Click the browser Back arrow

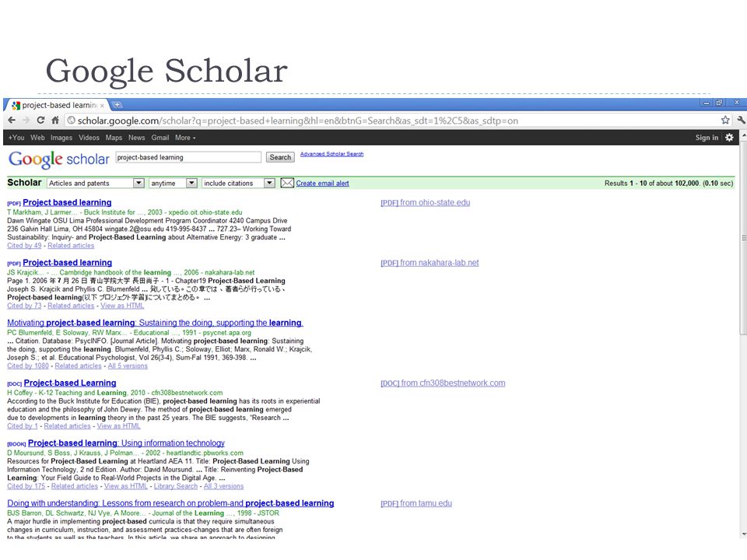tap(12, 121)
